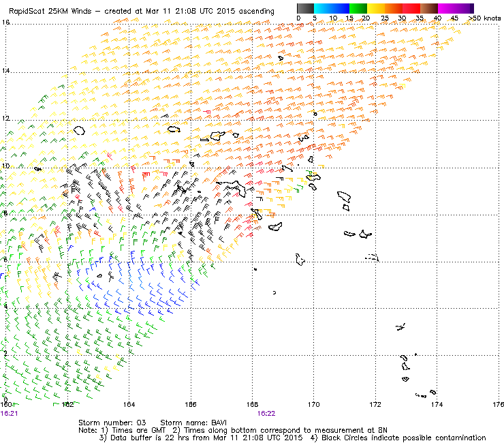
Task: Click the '172' longitude axis label
Action: tap(375, 404)
